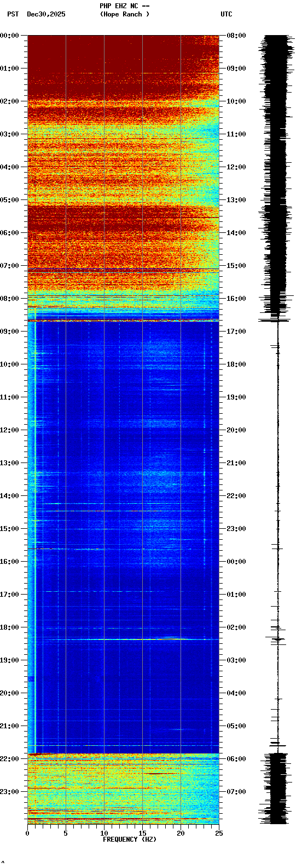Click the PST 18:00 time label
Screen dimensions: 302x868
(10, 627)
